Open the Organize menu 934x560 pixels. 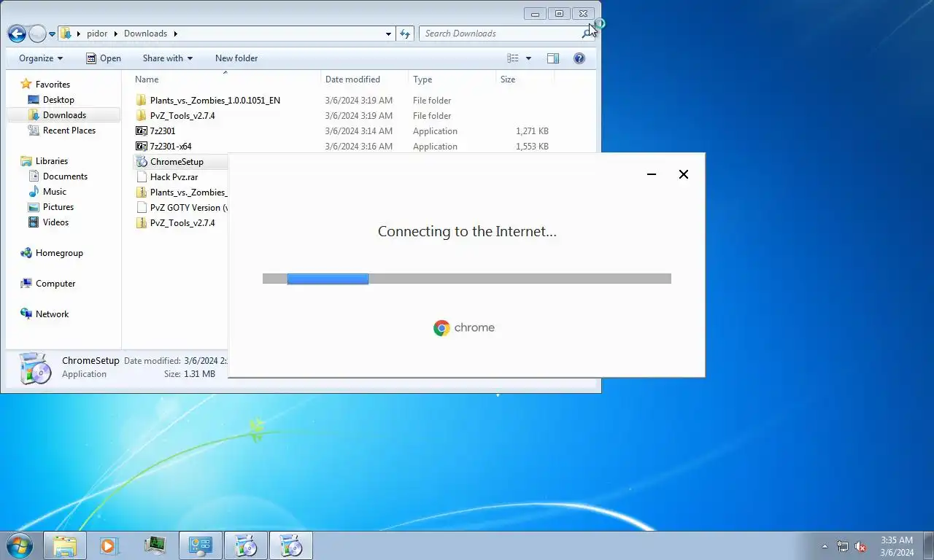pyautogui.click(x=41, y=58)
